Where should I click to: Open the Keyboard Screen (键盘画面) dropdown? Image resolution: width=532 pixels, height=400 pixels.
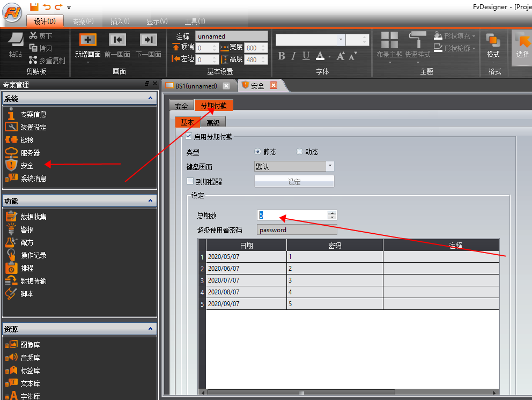pyautogui.click(x=330, y=167)
